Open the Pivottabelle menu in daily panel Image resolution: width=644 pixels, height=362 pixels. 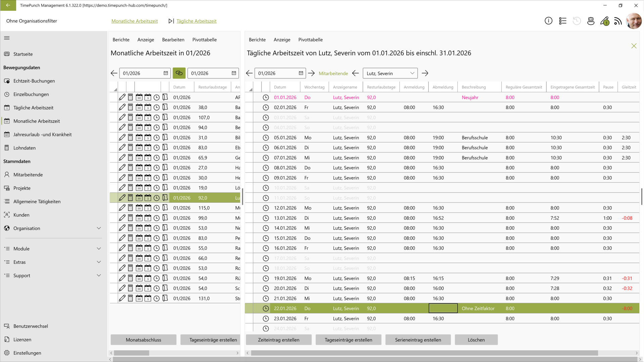tap(310, 40)
